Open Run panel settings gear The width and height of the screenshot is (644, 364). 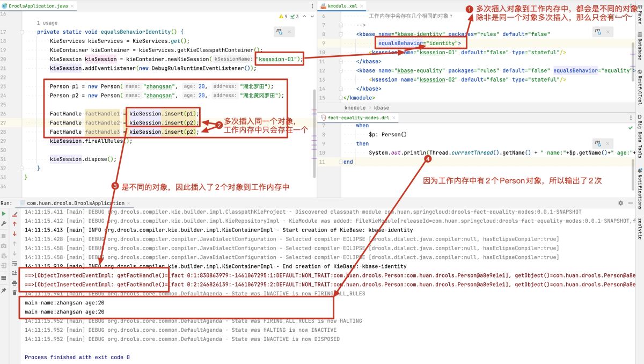621,203
